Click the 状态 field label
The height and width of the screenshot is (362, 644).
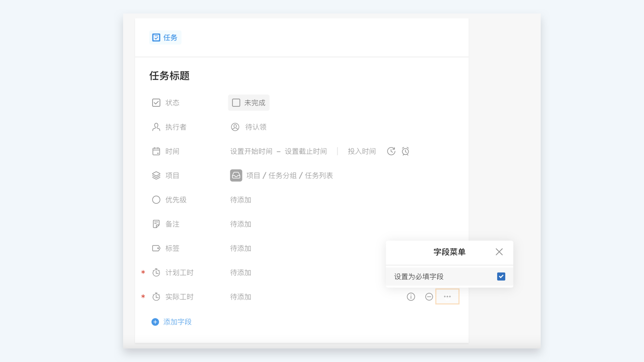point(172,103)
